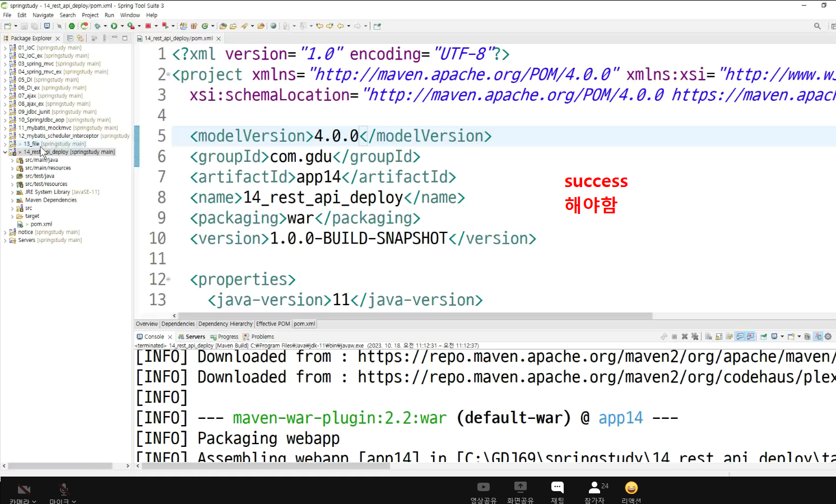Expand the 01_IoC project
The image size is (836, 504).
[x=5, y=48]
